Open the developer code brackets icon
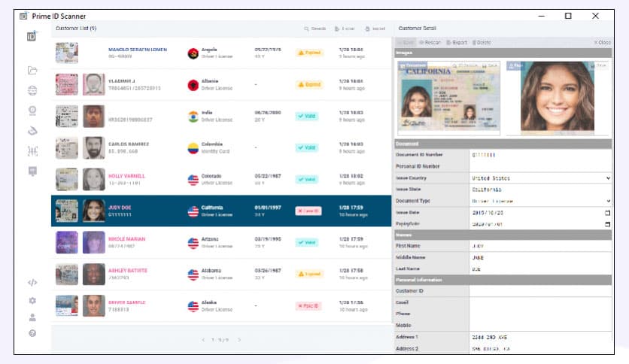The height and width of the screenshot is (364, 629). pos(32,283)
